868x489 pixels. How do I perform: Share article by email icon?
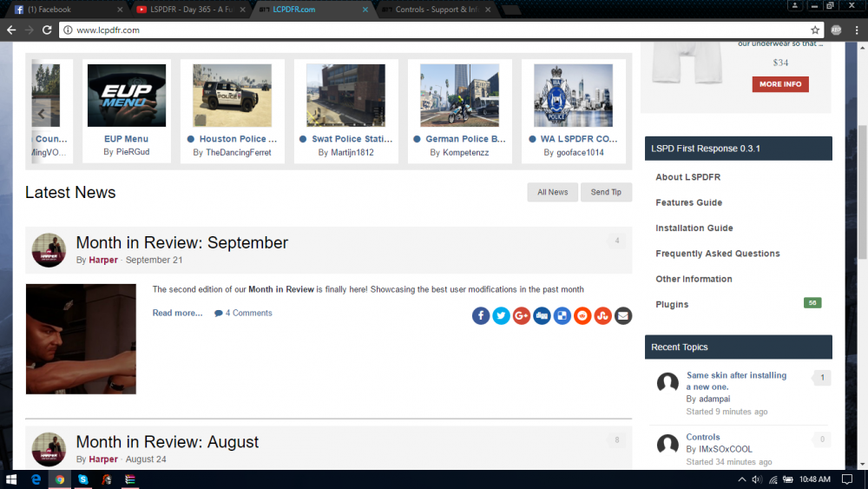[x=623, y=315]
